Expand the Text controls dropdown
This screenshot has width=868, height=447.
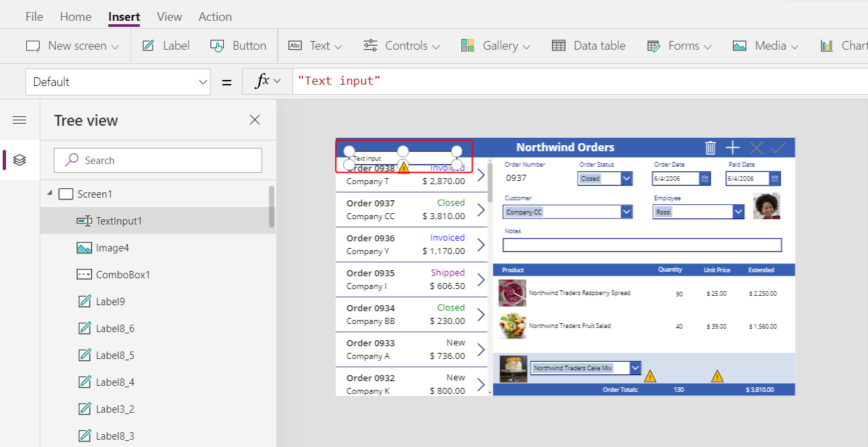pyautogui.click(x=315, y=46)
